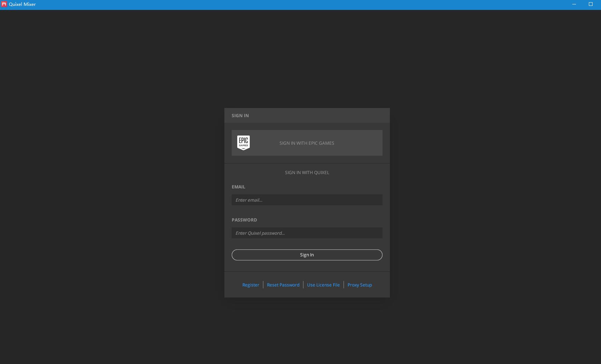Open the Proxy Setup link
Viewport: 601px width, 364px height.
point(360,285)
